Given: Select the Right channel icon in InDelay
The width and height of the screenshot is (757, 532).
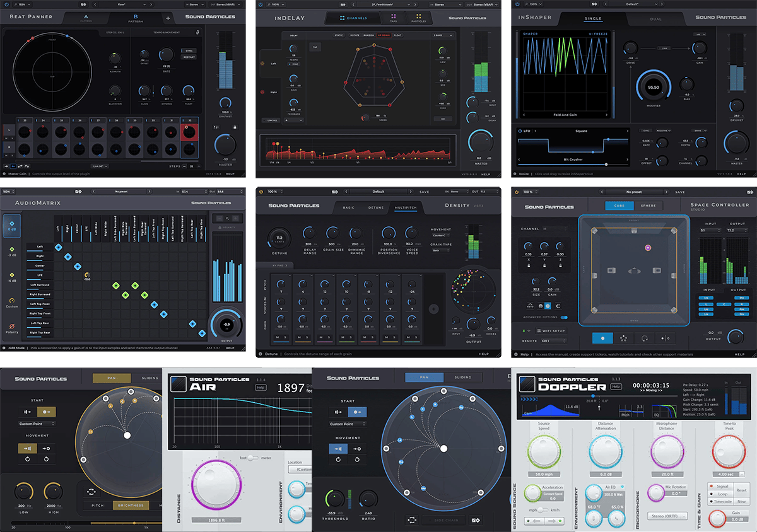Looking at the screenshot, I should (264, 93).
